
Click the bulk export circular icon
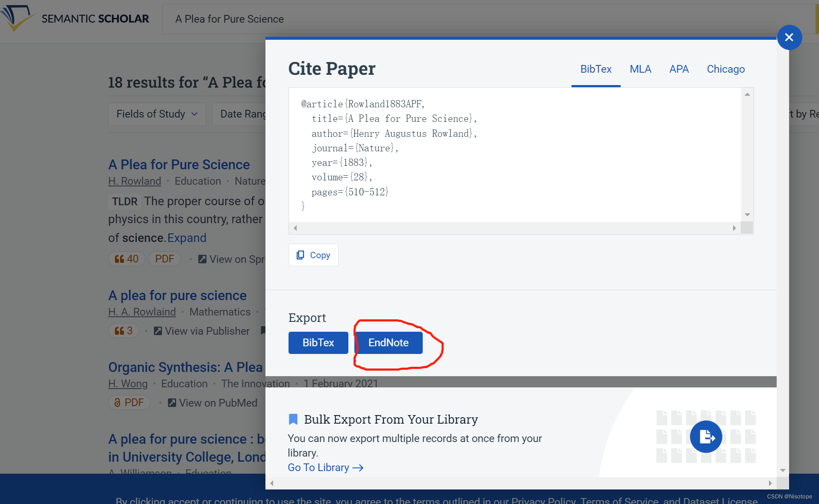pyautogui.click(x=706, y=437)
